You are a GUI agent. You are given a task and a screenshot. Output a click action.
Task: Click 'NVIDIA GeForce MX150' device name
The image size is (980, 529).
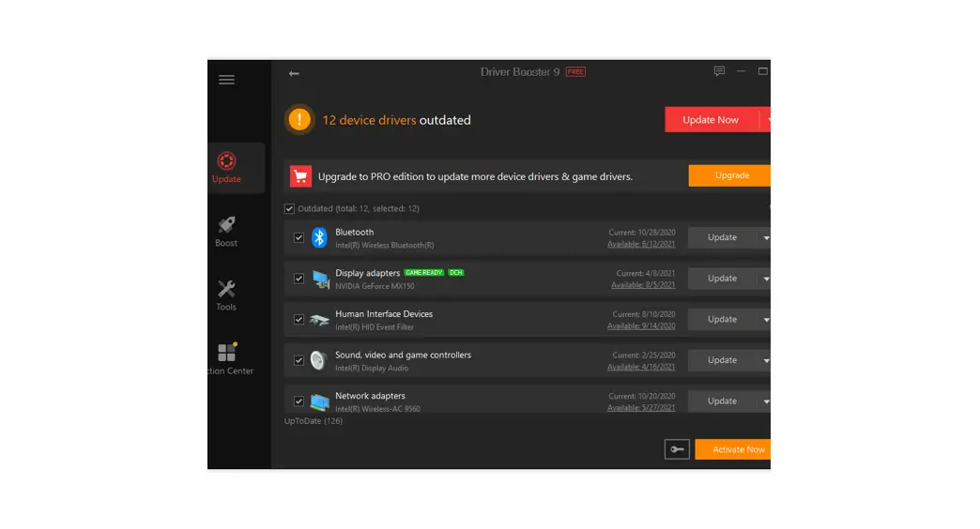click(375, 286)
